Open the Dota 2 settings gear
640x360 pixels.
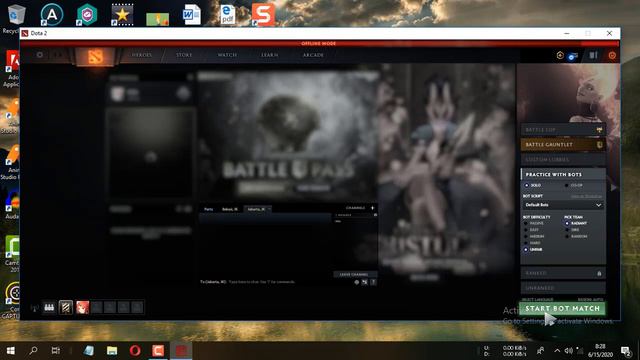(x=40, y=55)
